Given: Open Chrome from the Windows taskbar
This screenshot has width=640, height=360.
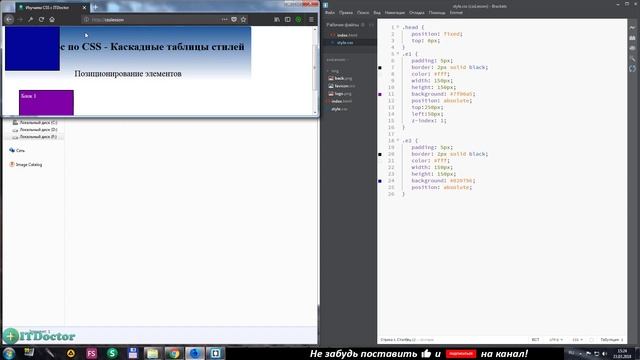Looking at the screenshot, I should pos(174,353).
